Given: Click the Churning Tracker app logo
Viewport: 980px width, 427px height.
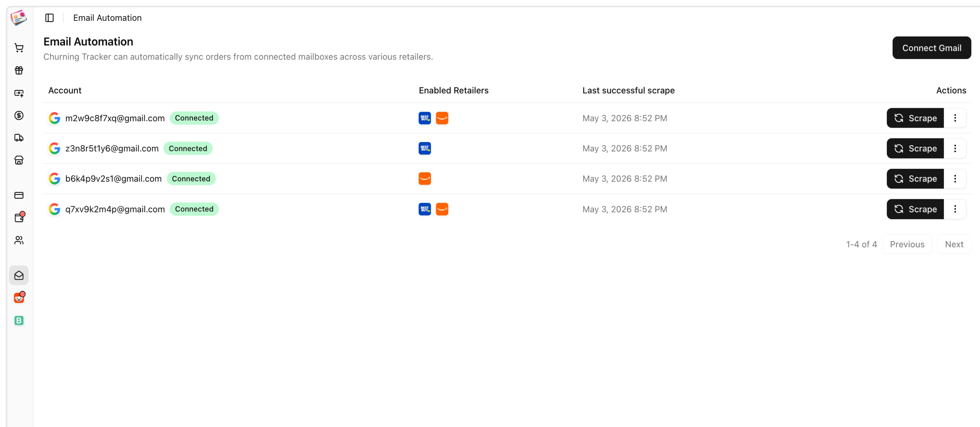Looking at the screenshot, I should click(19, 17).
